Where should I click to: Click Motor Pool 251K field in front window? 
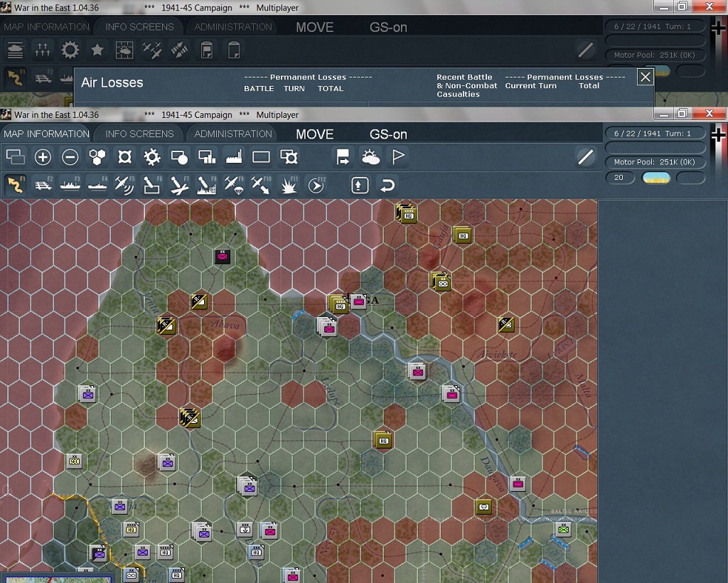click(x=655, y=162)
